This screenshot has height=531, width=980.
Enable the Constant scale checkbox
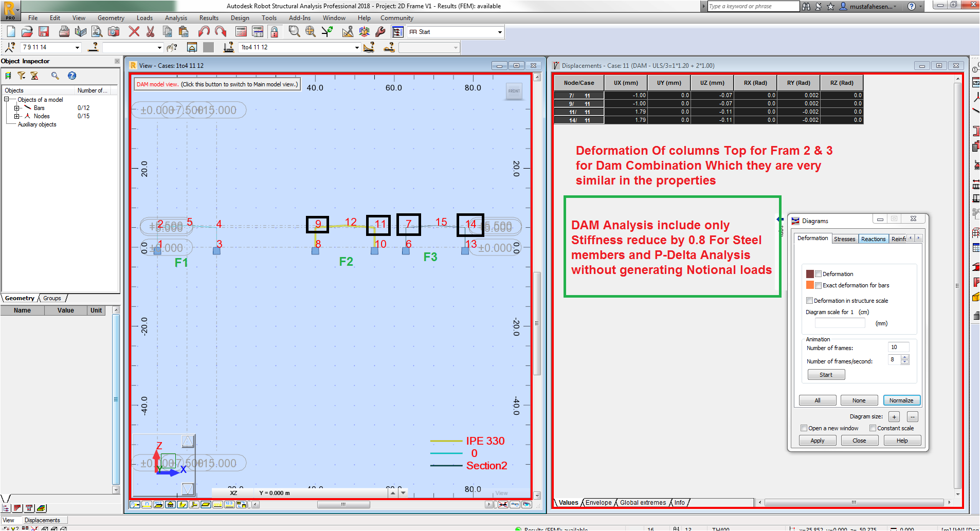point(873,428)
